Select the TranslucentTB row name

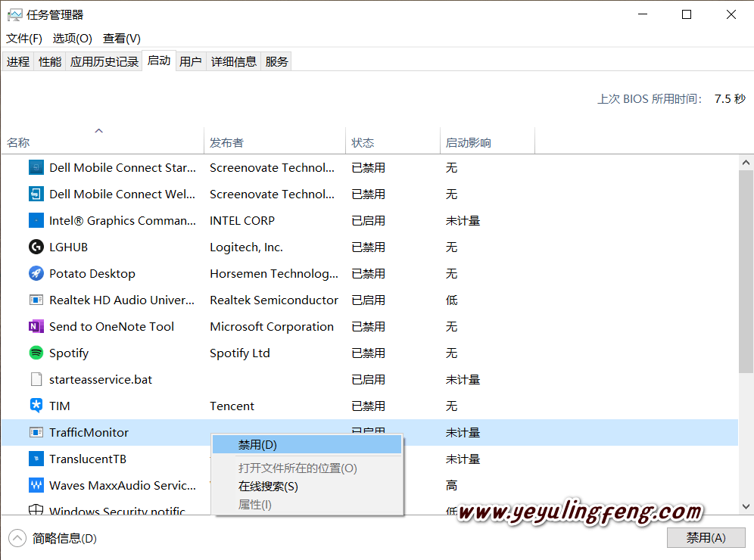click(x=88, y=459)
